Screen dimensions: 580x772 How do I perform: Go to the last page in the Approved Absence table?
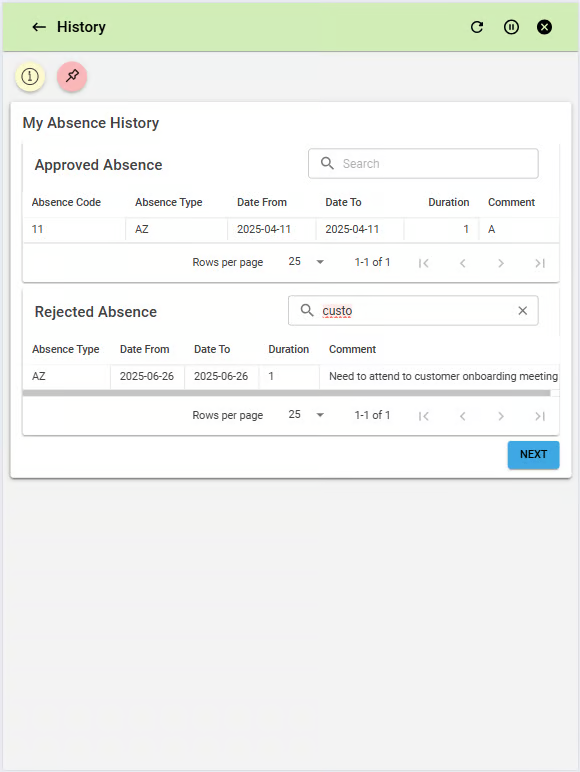click(x=540, y=263)
